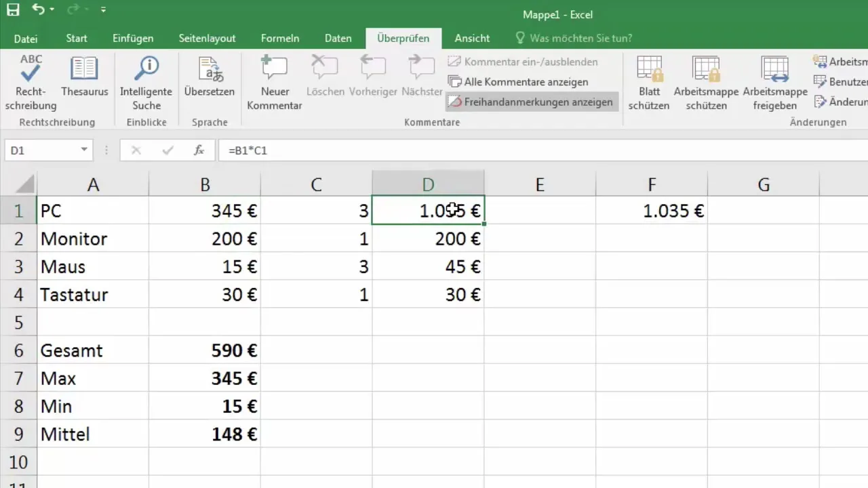
Task: Click Blatt schützen
Action: click(x=649, y=83)
